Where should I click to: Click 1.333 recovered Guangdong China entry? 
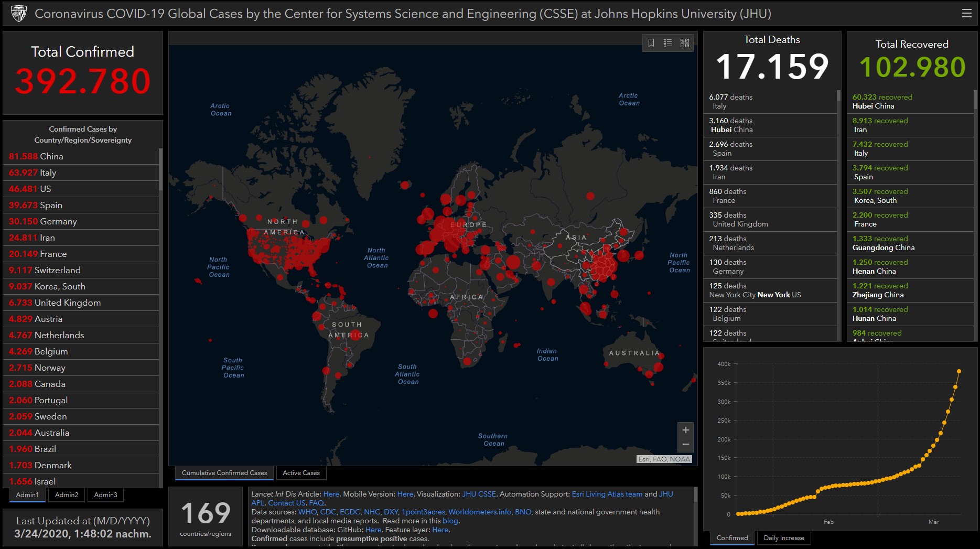[x=910, y=243]
